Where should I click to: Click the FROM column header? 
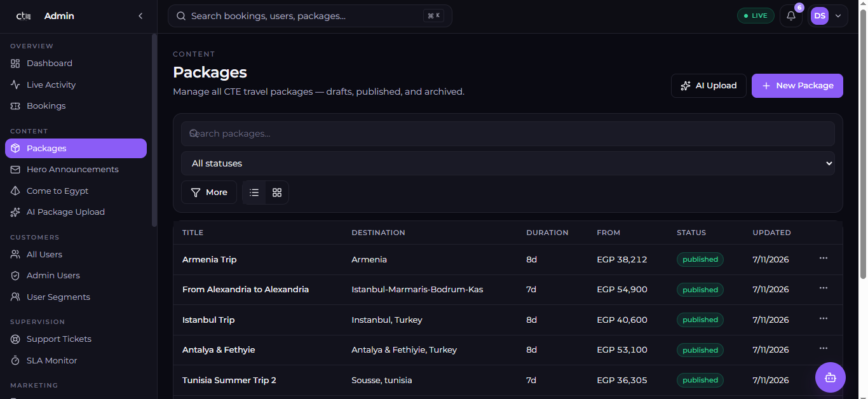point(608,233)
